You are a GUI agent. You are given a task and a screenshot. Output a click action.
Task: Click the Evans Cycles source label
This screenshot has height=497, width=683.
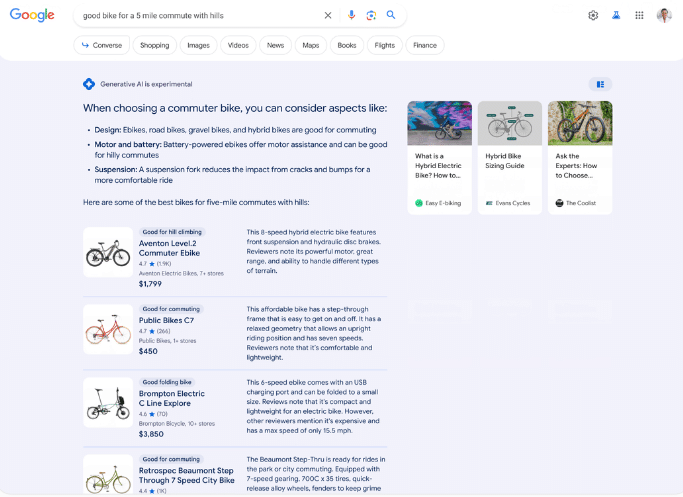point(508,203)
